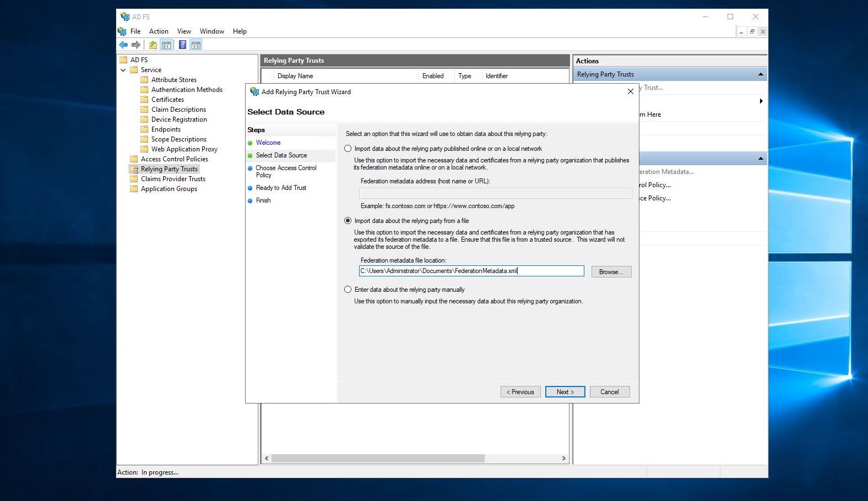Click the Relying Party Trusts center pane header
This screenshot has width=868, height=501.
415,61
